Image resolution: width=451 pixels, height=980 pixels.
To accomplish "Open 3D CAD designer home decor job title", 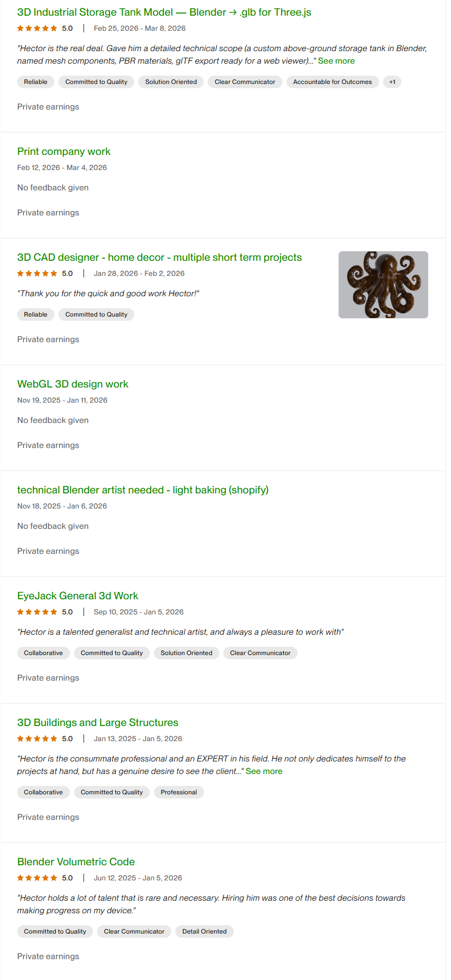I will [159, 257].
